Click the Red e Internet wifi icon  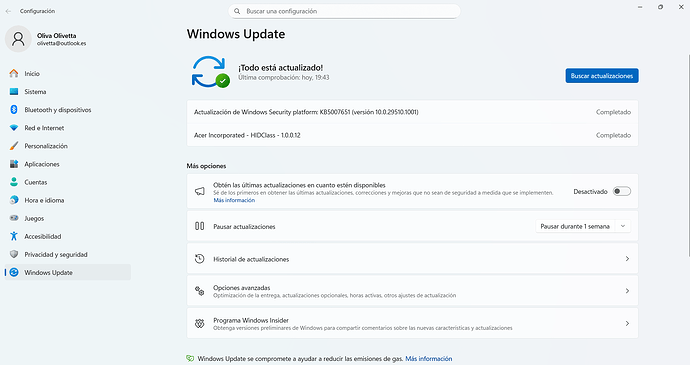14,128
